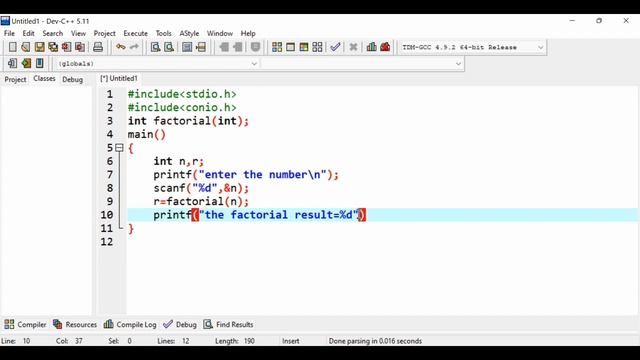Click the 'int n,r;' declaration line

tap(179, 161)
